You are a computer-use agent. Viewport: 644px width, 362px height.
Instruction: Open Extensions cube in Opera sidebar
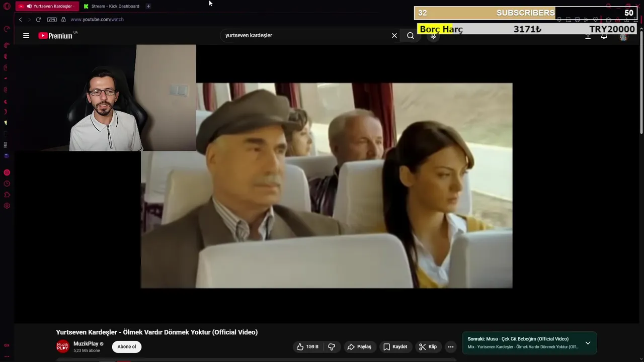pyautogui.click(x=7, y=195)
